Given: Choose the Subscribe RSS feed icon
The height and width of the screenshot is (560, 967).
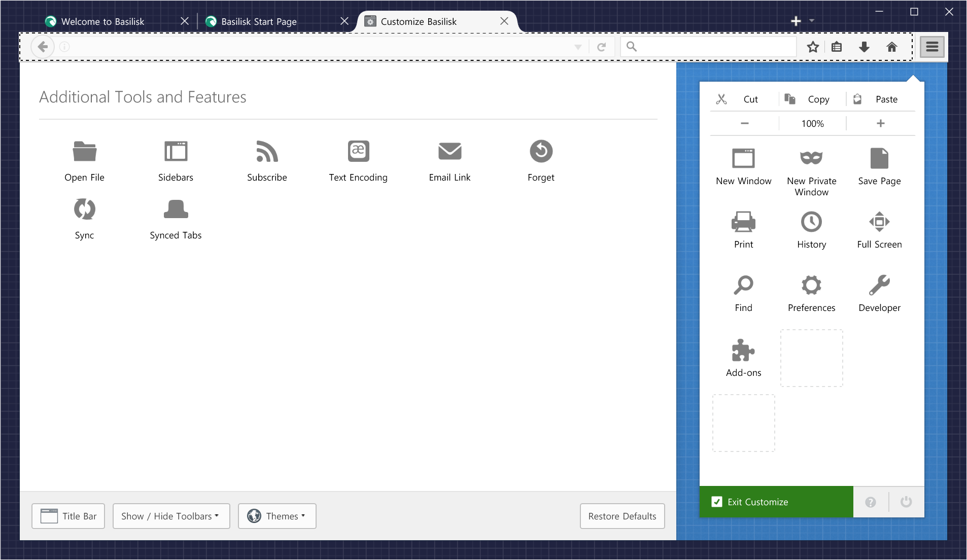Looking at the screenshot, I should point(267,151).
